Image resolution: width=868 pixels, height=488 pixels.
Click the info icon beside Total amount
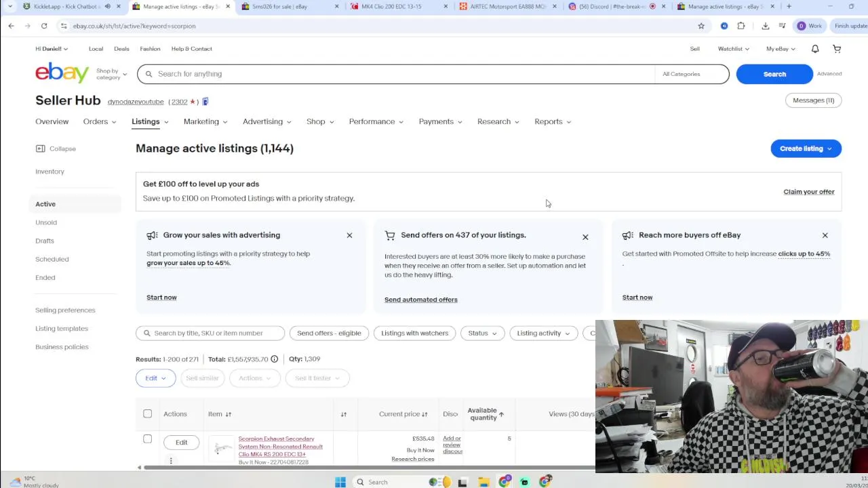click(275, 359)
